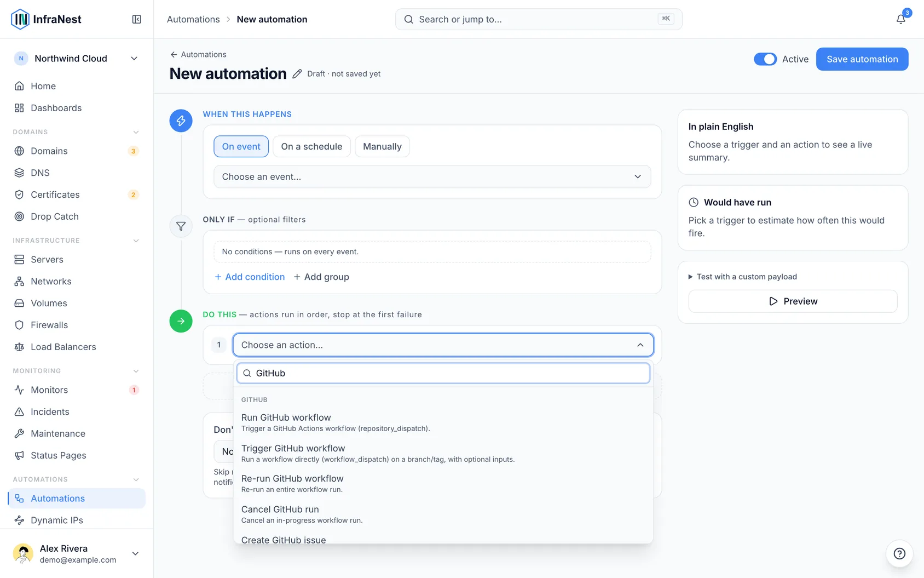
Task: Navigate to Servers
Action: (x=77, y=259)
